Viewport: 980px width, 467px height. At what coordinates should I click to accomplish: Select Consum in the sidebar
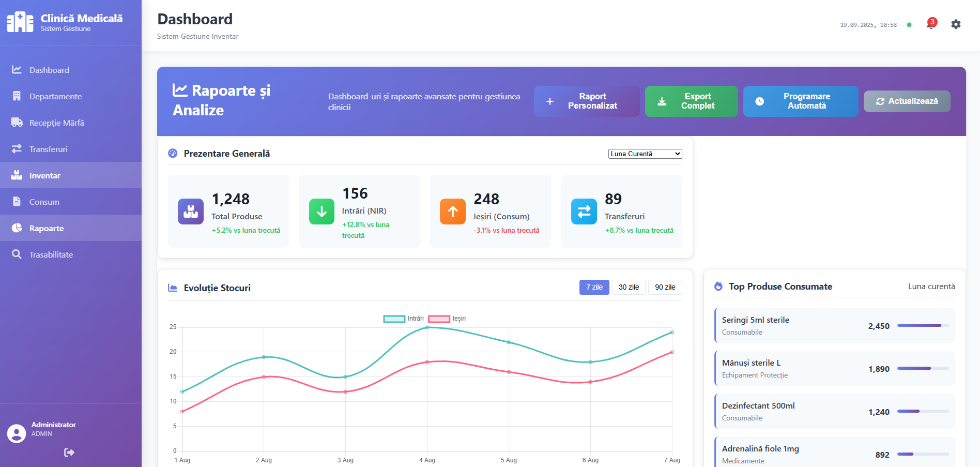(44, 202)
